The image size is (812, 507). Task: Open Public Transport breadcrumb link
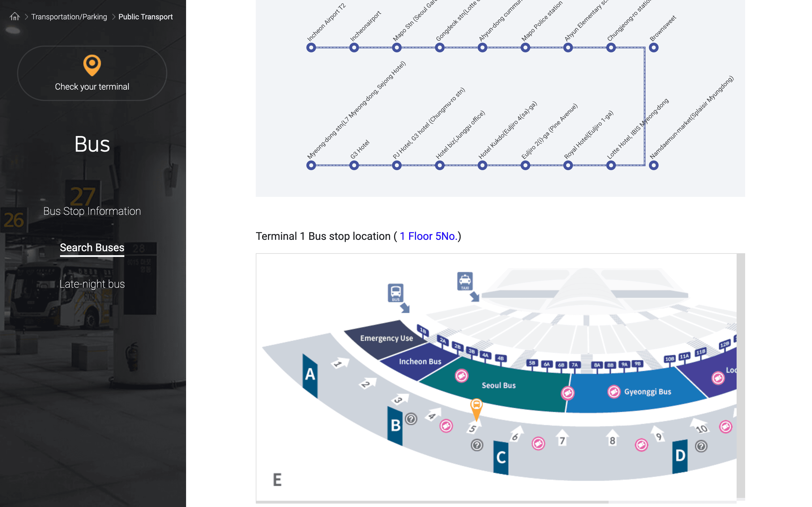(145, 17)
